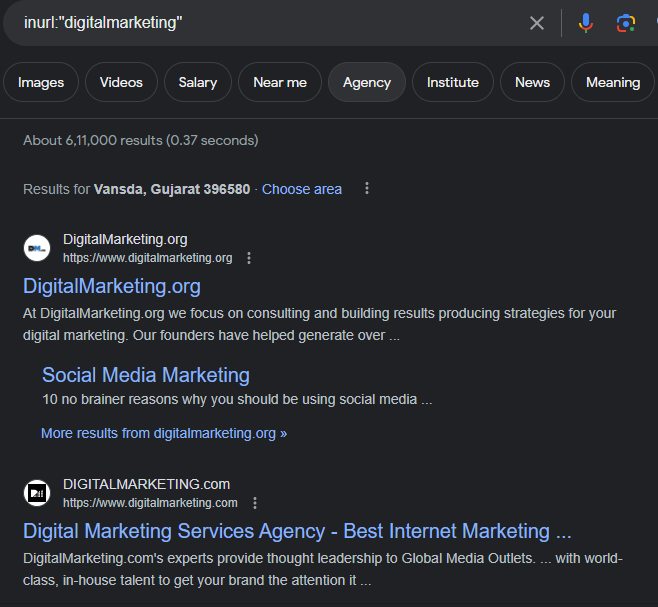Select the Institute filter chip

[x=453, y=82]
